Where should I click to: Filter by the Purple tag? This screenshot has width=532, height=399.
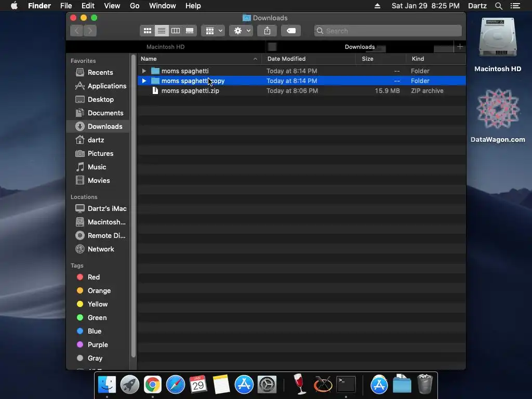[x=98, y=345]
